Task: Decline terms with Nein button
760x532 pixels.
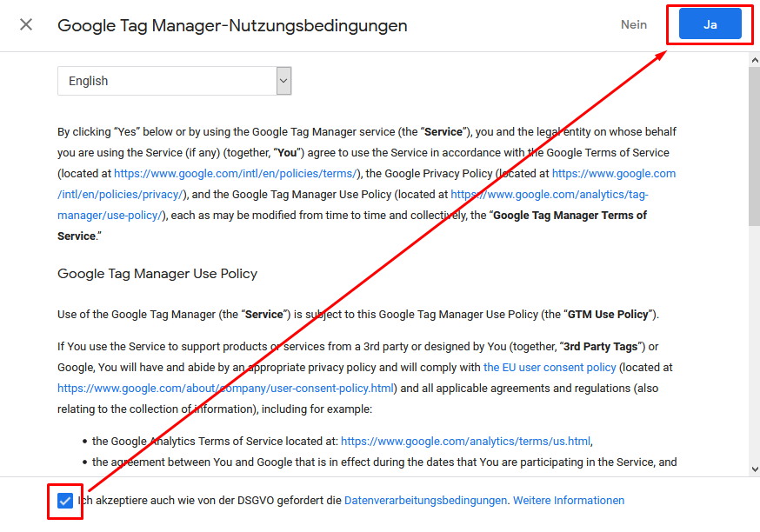Action: (634, 24)
